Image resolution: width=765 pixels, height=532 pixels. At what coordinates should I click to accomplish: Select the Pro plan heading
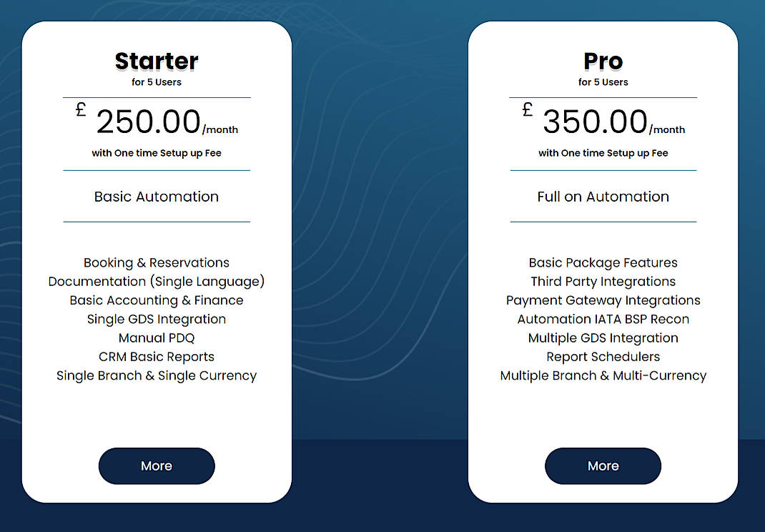(603, 61)
